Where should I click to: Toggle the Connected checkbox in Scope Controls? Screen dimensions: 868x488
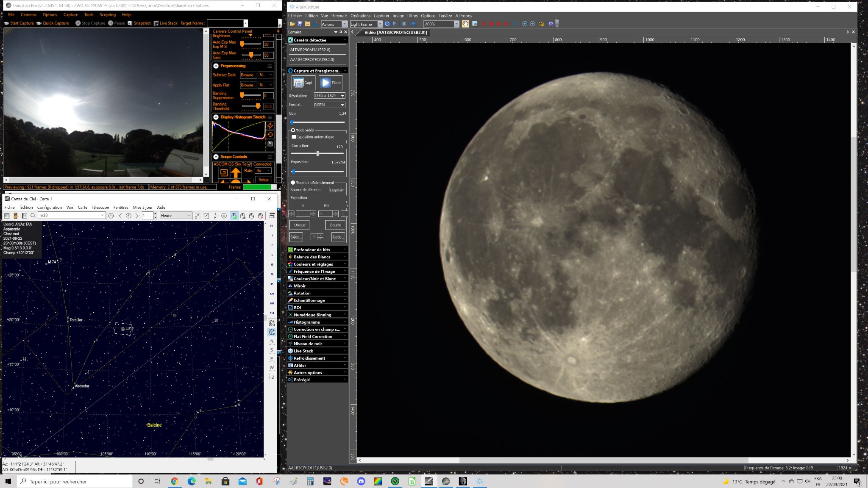click(250, 164)
